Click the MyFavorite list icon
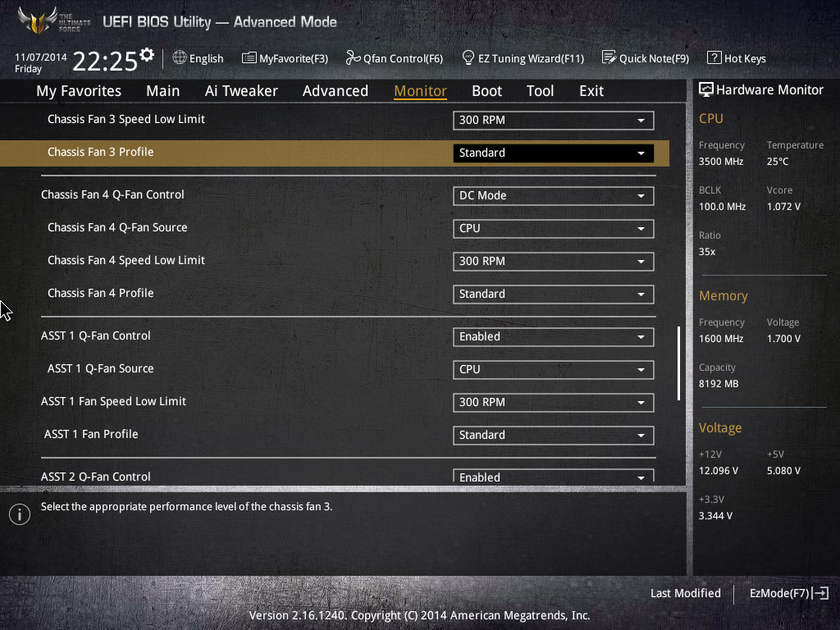 [249, 58]
